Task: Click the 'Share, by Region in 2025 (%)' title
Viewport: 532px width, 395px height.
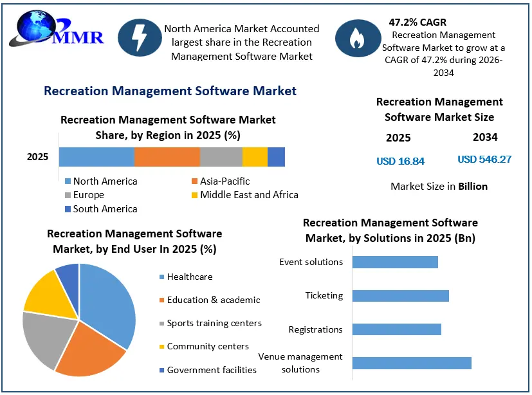Action: (x=168, y=135)
